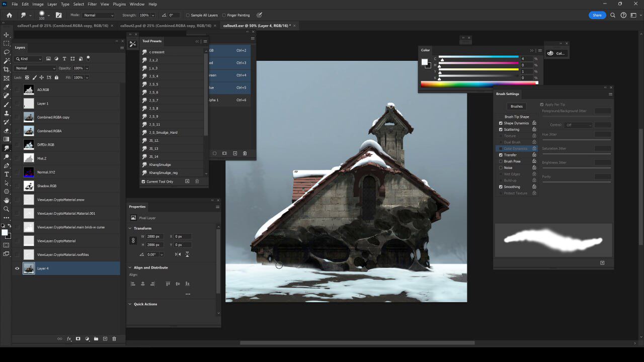Expand the Quick Actions section
Viewport: 644px width, 362px height.
point(130,304)
